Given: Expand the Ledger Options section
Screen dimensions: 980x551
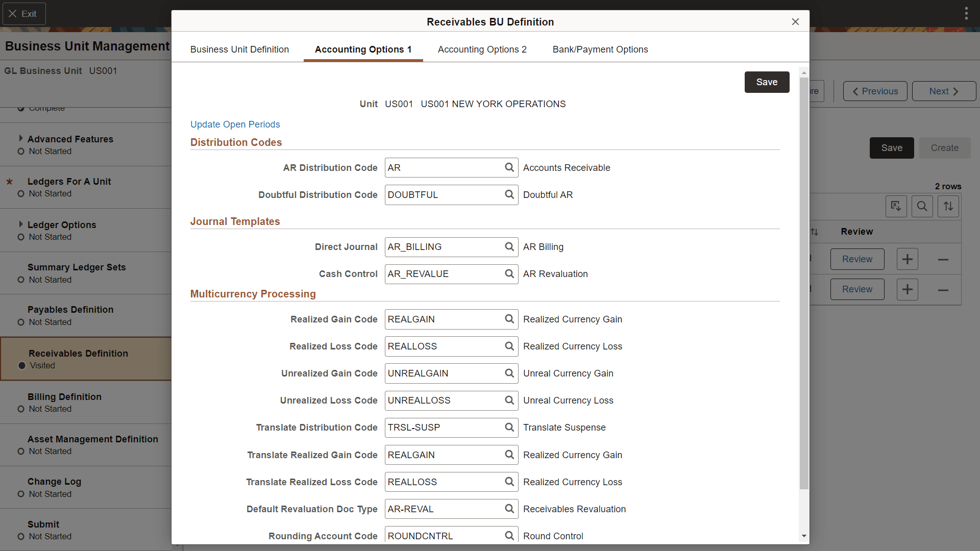Looking at the screenshot, I should [x=21, y=224].
